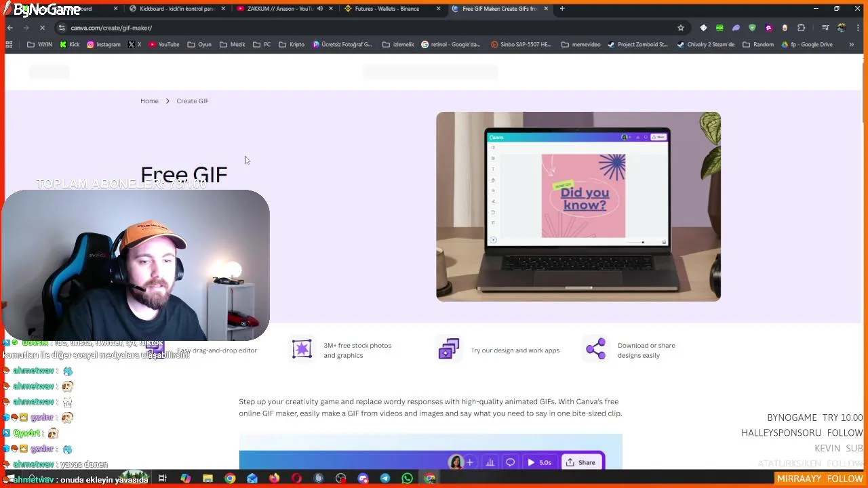868x488 pixels.
Task: Open Outlook from the taskbar
Action: click(252, 479)
